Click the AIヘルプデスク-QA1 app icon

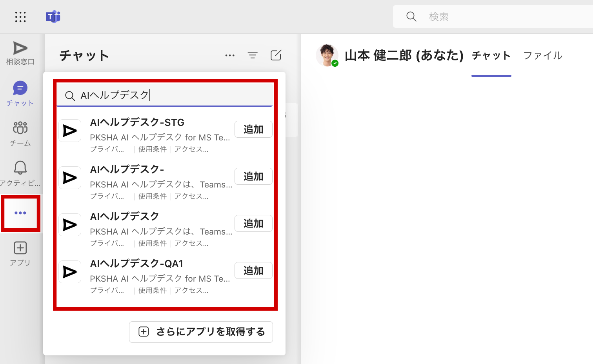click(70, 272)
